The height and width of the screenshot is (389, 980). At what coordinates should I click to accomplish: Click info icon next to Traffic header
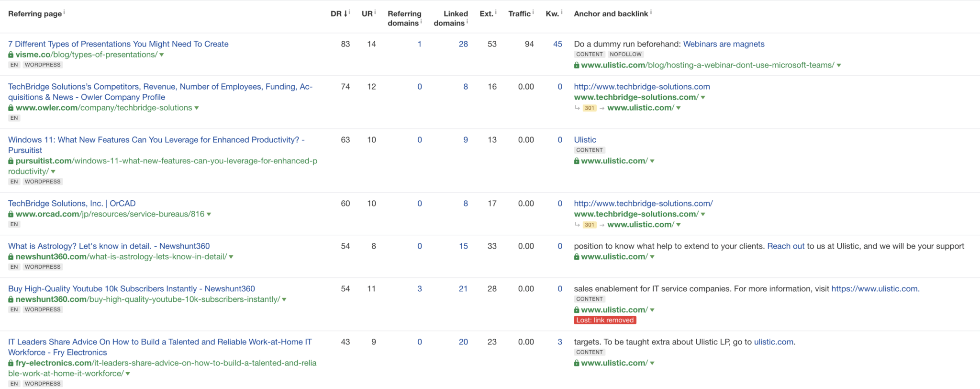click(x=533, y=12)
